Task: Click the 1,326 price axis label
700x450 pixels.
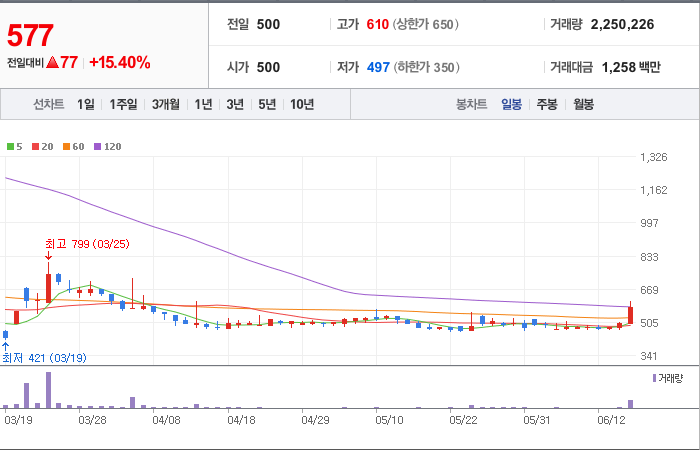Action: (x=654, y=157)
